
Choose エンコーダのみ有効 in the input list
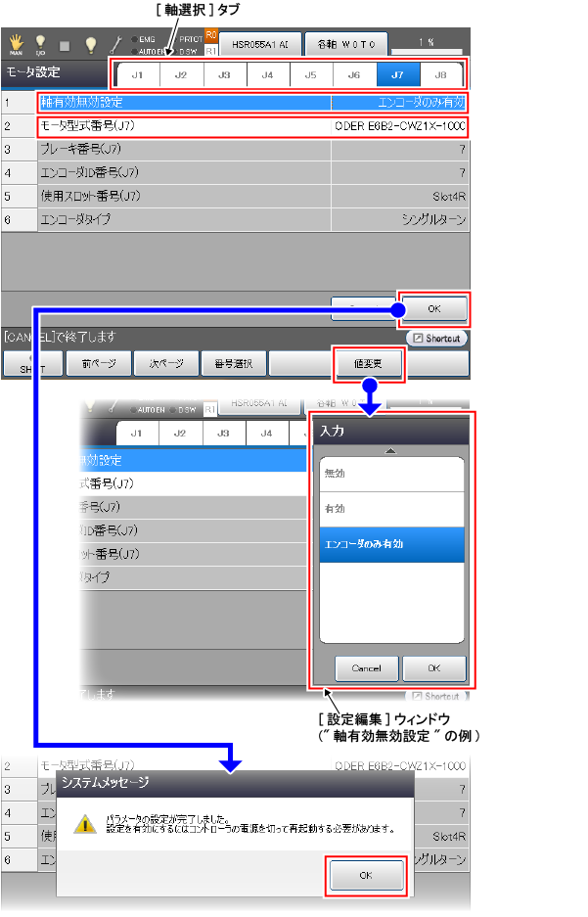point(393,545)
